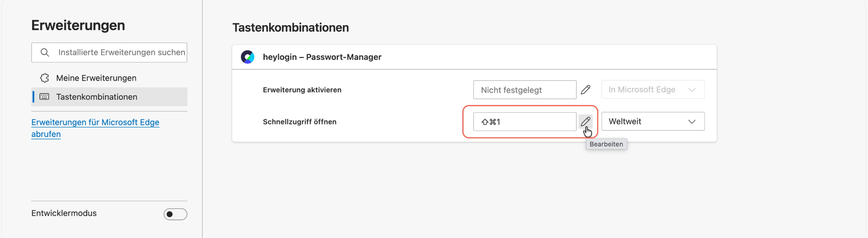Screen dimensions: 868x238
Task: Click the pencil icon for Schnellzugriff öffnen
Action: tap(585, 121)
